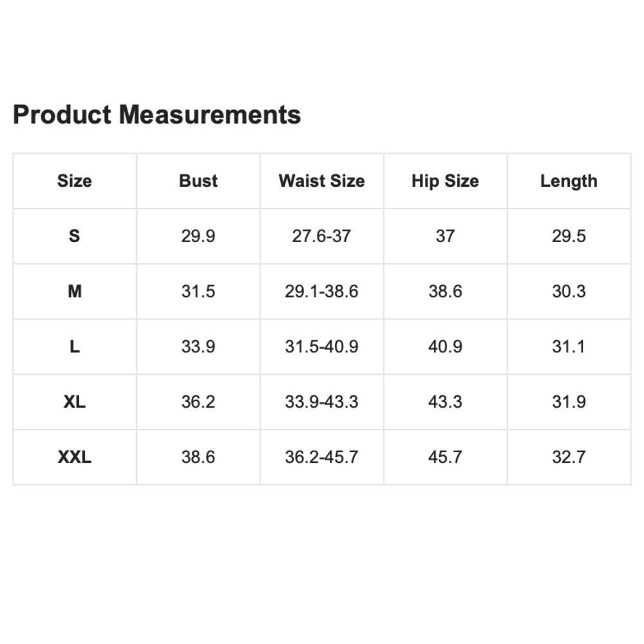644x644 pixels.
Task: Select the Length column header
Action: click(569, 181)
